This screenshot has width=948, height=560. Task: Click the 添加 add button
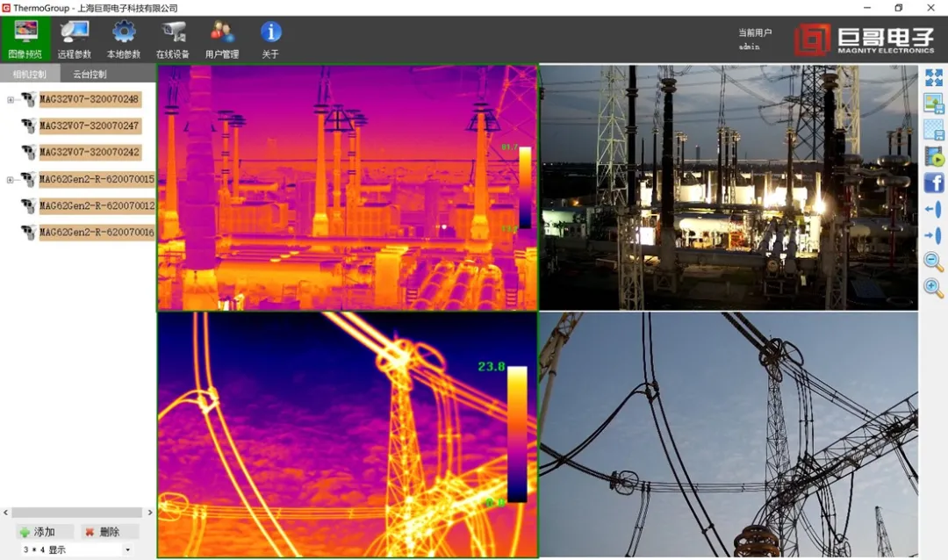pos(44,532)
